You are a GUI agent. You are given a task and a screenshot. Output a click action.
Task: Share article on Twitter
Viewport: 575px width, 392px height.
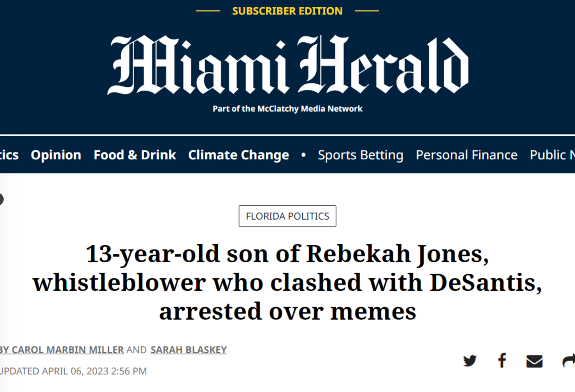[x=470, y=361]
